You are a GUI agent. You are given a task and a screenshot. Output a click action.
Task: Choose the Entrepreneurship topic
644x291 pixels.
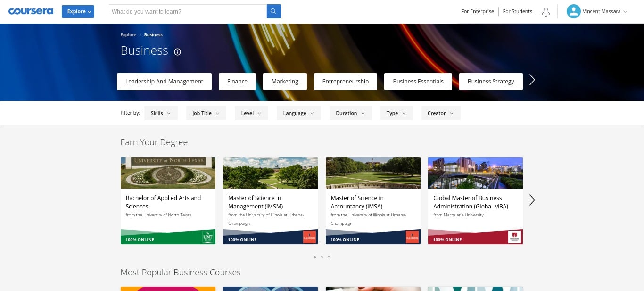tap(346, 81)
